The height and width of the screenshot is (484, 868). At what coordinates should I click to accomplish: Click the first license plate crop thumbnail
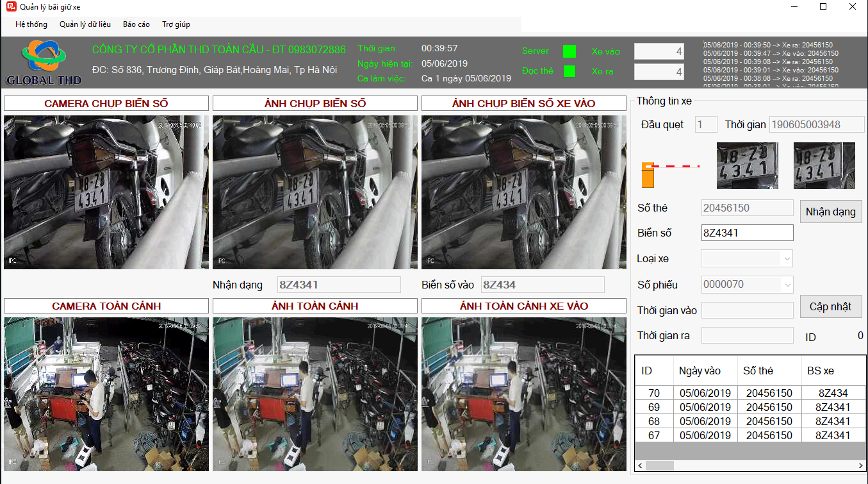[x=748, y=165]
